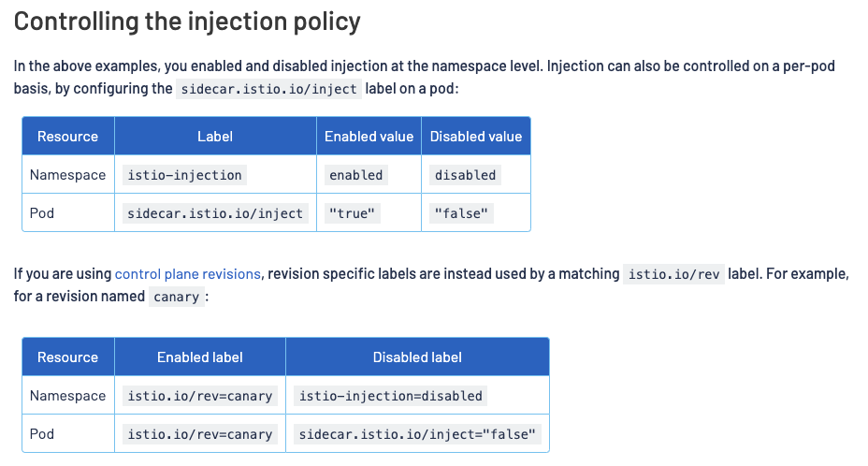Select the "true" value for Pod
868x466 pixels.
[x=352, y=213]
